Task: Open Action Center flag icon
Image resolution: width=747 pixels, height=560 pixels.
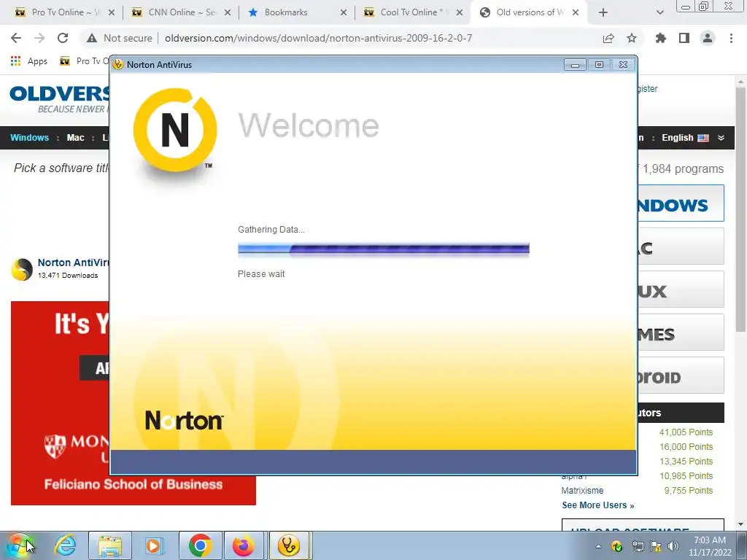Action: (x=656, y=546)
